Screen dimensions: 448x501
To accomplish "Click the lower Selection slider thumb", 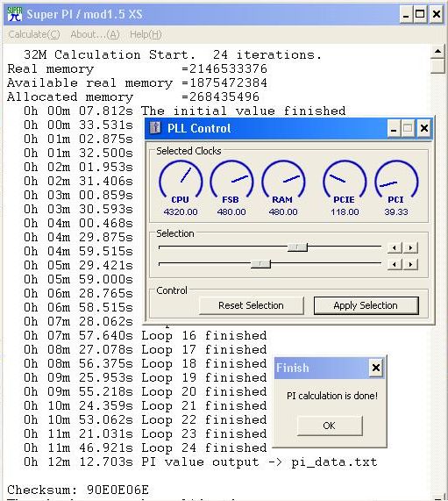I will click(x=260, y=264).
